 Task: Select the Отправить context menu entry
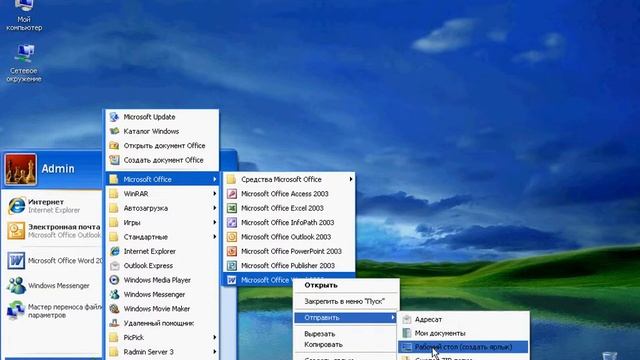tap(346, 318)
